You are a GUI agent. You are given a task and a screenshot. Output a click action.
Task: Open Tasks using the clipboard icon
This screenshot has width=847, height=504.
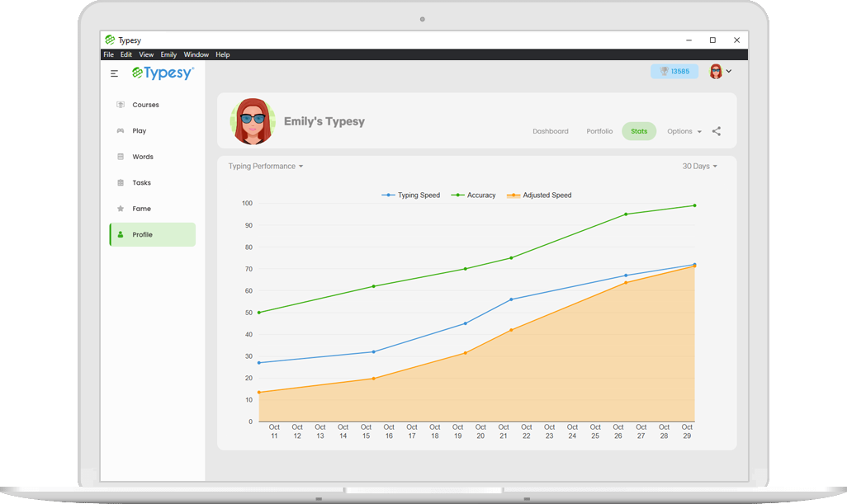121,182
